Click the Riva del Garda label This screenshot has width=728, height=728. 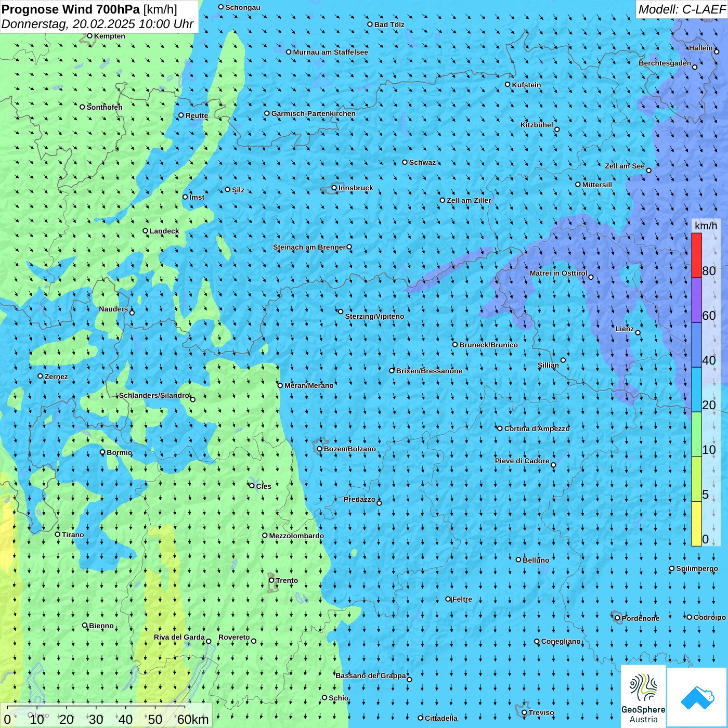179,637
